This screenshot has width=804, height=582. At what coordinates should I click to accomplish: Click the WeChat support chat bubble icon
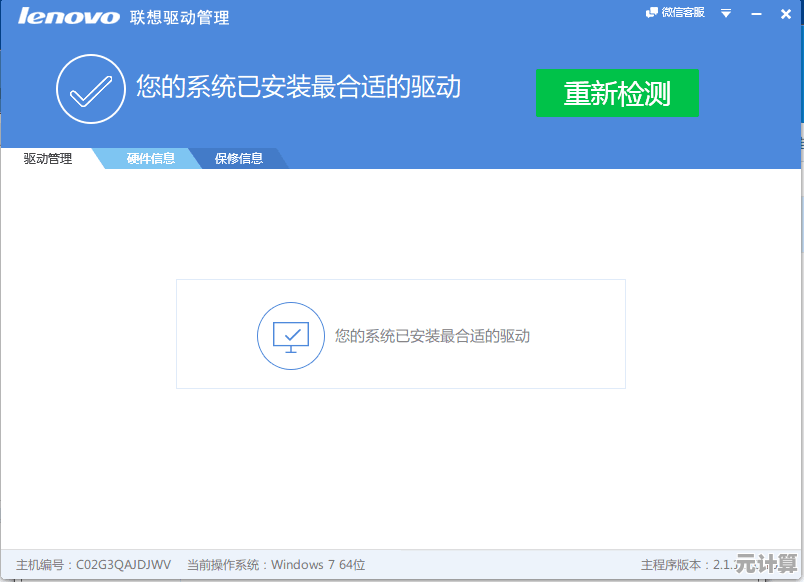[652, 13]
